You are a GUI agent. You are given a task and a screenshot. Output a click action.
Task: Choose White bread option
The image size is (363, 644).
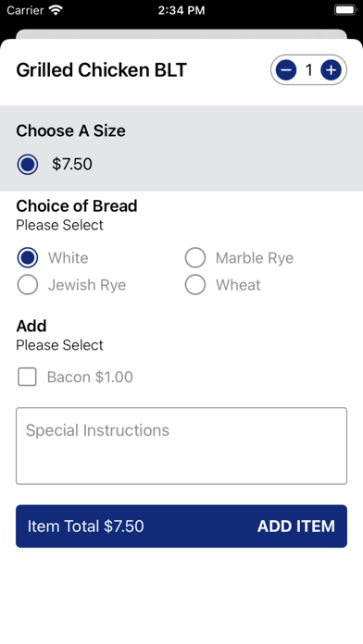pyautogui.click(x=28, y=258)
